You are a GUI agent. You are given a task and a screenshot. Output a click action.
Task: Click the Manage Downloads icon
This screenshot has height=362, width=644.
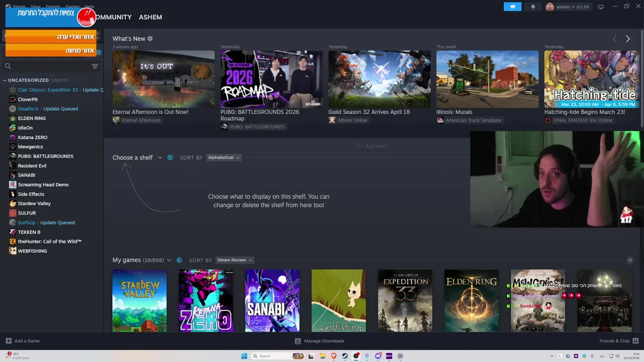297,341
